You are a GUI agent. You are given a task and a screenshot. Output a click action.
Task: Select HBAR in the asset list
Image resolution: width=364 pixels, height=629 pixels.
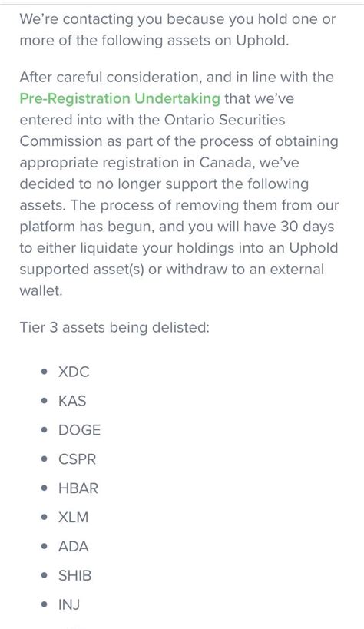(78, 488)
